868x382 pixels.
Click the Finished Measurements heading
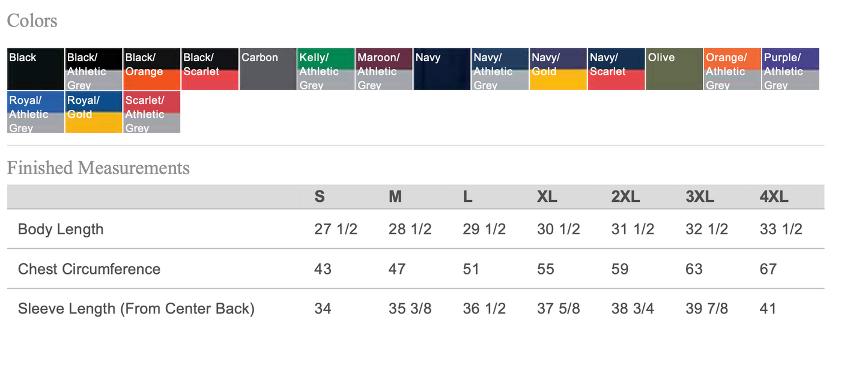[99, 168]
